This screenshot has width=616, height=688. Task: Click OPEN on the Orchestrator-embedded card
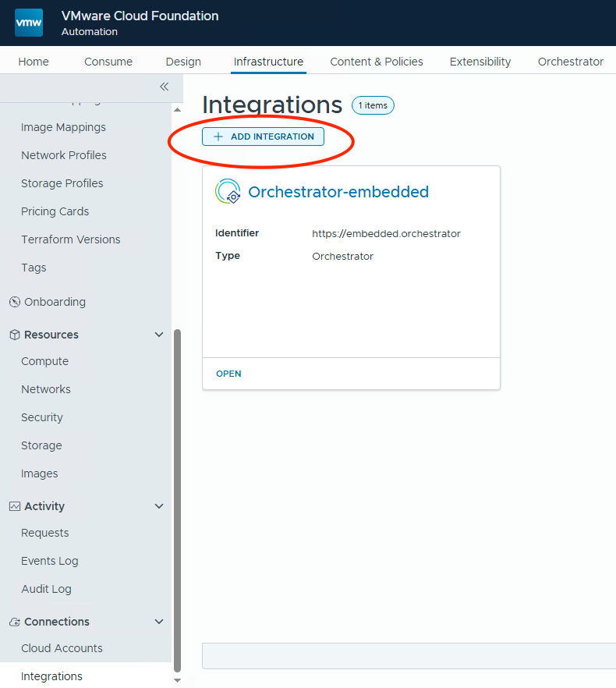[x=228, y=374]
